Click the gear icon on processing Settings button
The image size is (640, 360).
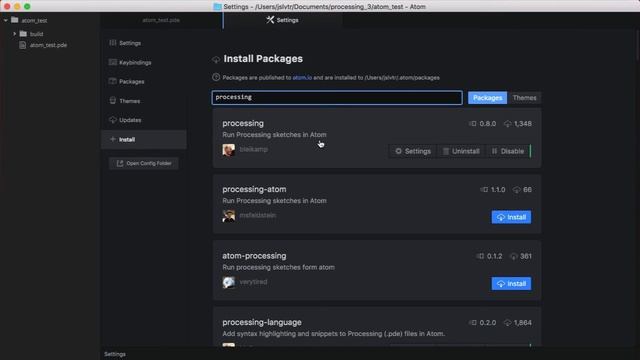(398, 151)
